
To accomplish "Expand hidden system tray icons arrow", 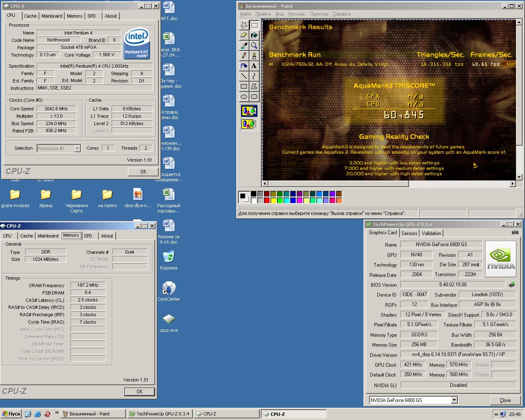I will (x=496, y=414).
